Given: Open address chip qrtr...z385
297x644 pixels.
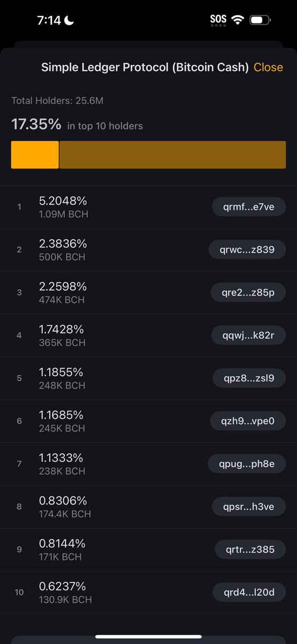Looking at the screenshot, I should pos(250,550).
